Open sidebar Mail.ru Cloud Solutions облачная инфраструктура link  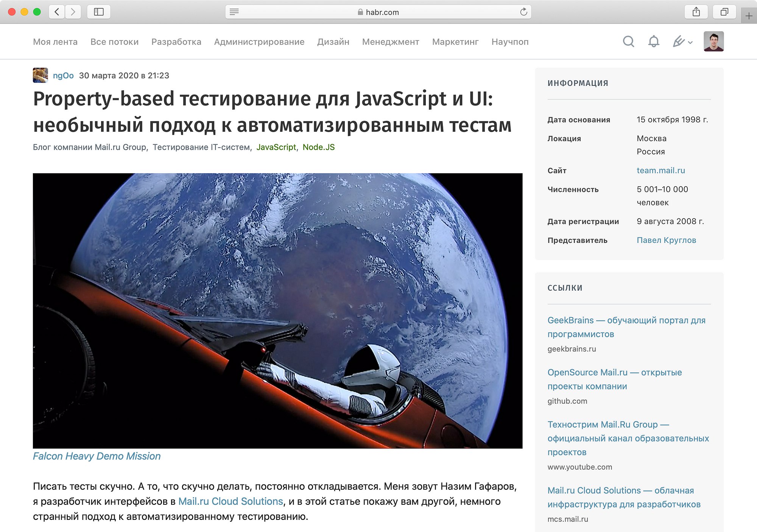pos(624,497)
